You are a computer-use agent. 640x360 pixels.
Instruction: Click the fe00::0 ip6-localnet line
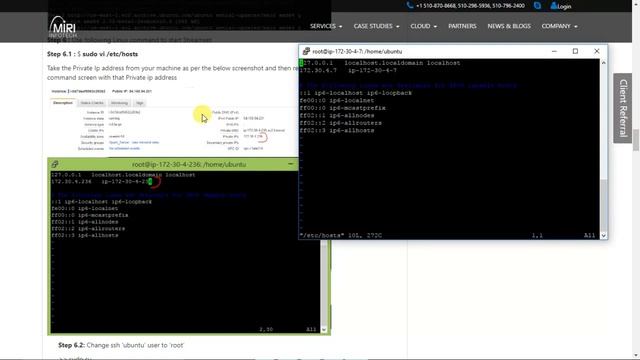click(337, 100)
